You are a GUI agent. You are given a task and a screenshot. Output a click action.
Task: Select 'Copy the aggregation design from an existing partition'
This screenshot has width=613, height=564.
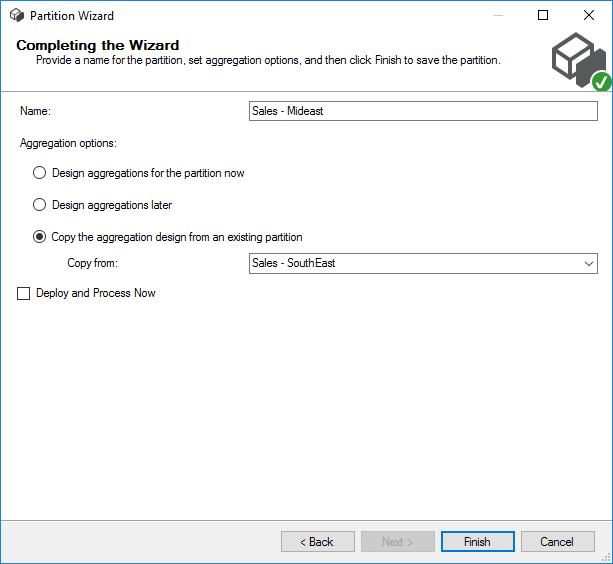coord(40,237)
